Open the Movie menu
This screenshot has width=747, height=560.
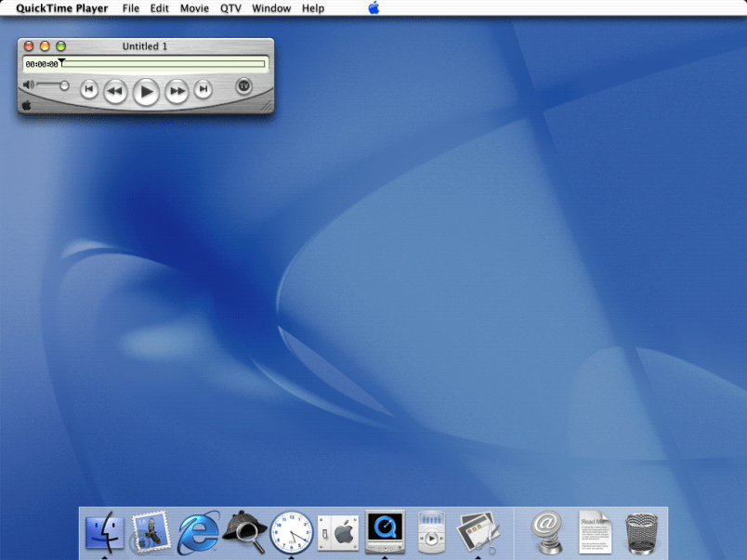194,8
